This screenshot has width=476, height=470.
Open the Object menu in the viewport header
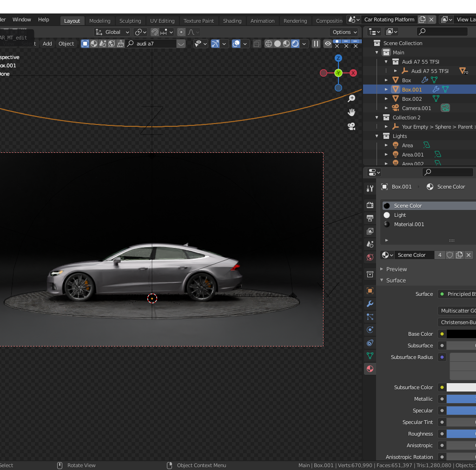(66, 43)
